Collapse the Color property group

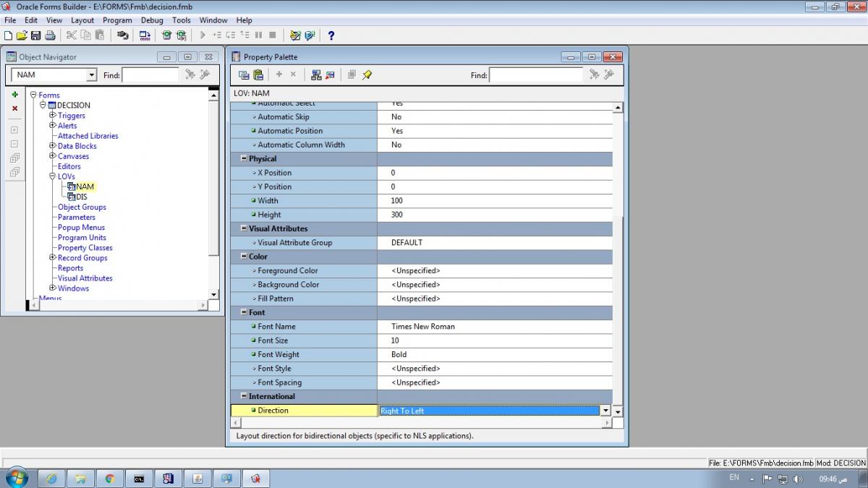(243, 257)
